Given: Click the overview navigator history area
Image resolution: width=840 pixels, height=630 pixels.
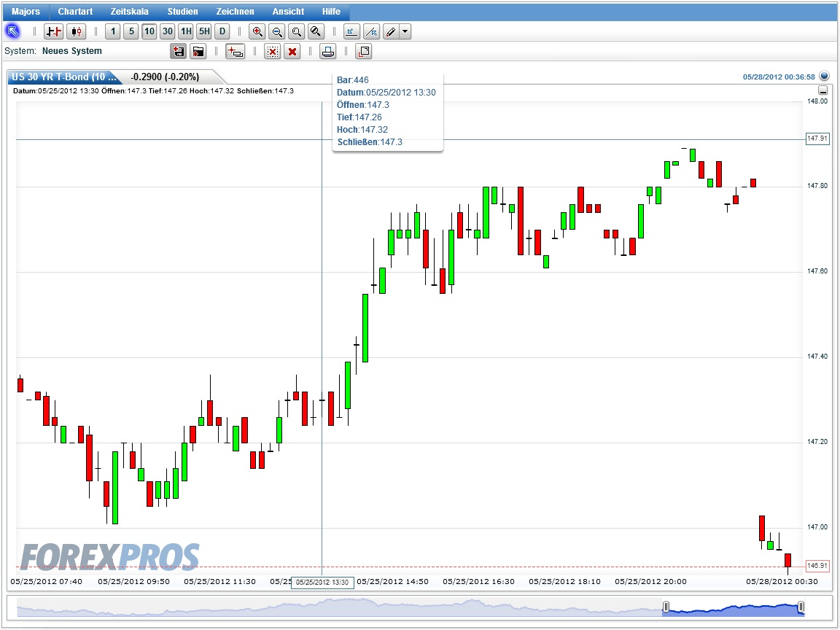Looking at the screenshot, I should pyautogui.click(x=339, y=607).
